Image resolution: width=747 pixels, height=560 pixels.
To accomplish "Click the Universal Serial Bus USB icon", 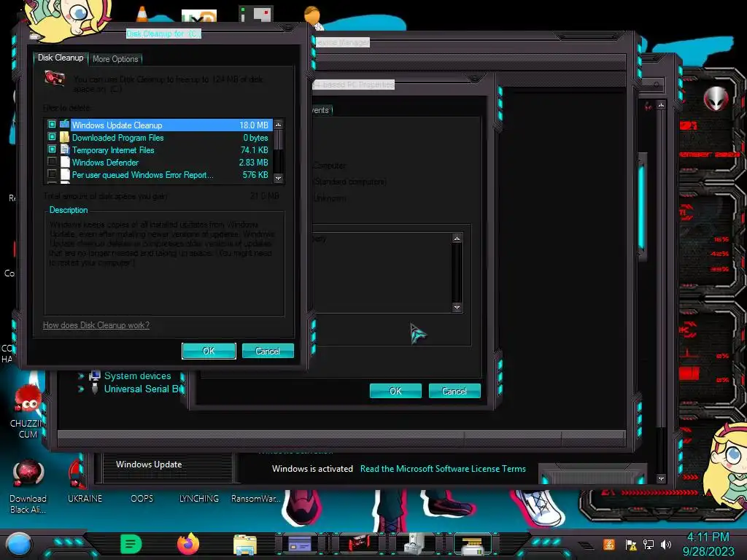I will point(95,389).
